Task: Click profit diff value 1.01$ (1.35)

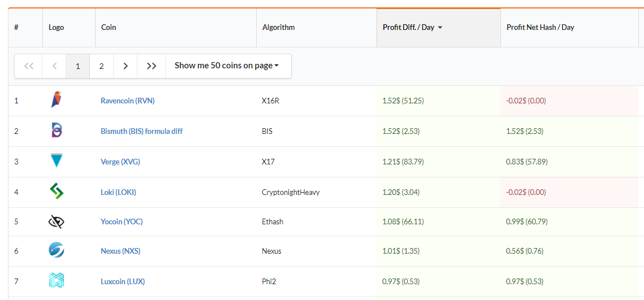Action: 401,251
